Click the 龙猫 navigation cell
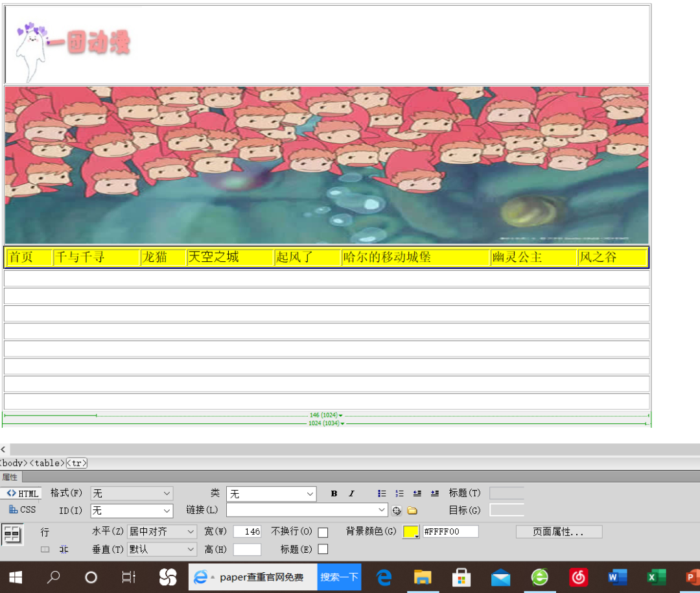 tap(163, 257)
